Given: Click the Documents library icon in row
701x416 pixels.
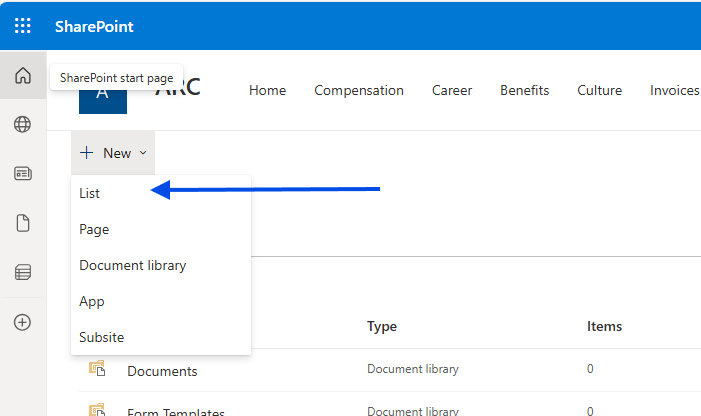Looking at the screenshot, I should tap(97, 370).
